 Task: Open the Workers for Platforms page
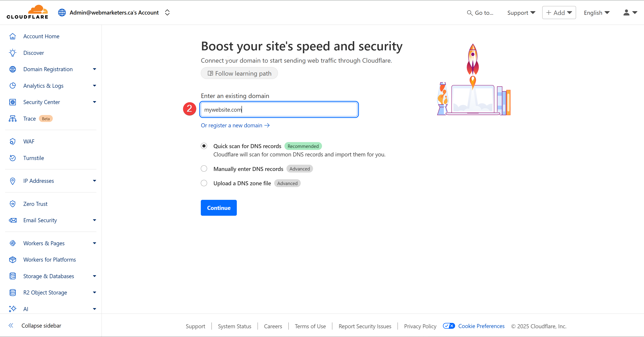[x=49, y=260]
